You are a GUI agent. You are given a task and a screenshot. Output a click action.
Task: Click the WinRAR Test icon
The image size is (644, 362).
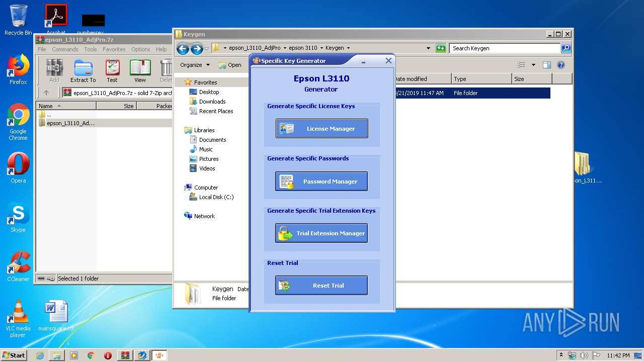click(x=112, y=70)
